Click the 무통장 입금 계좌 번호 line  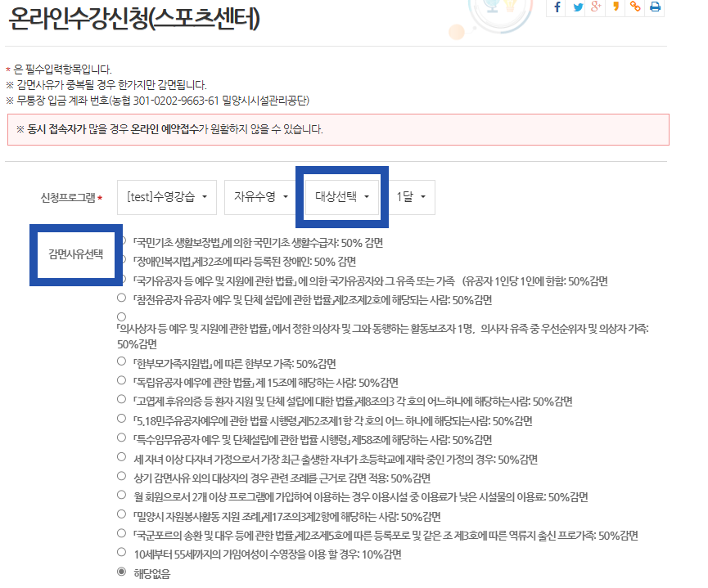tap(157, 101)
